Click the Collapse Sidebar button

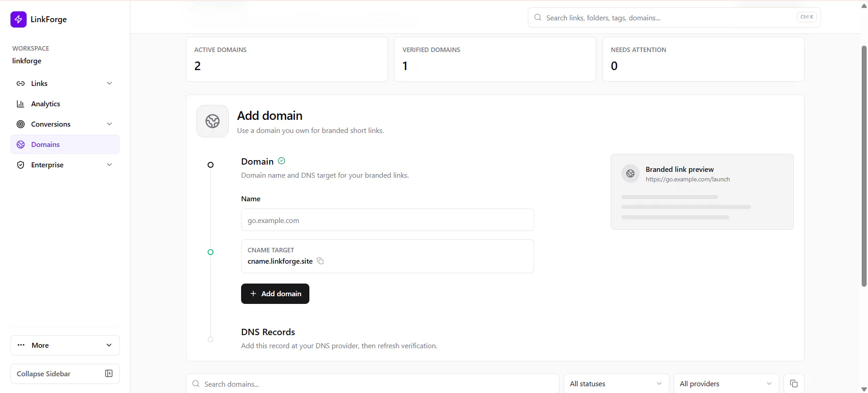(x=65, y=374)
